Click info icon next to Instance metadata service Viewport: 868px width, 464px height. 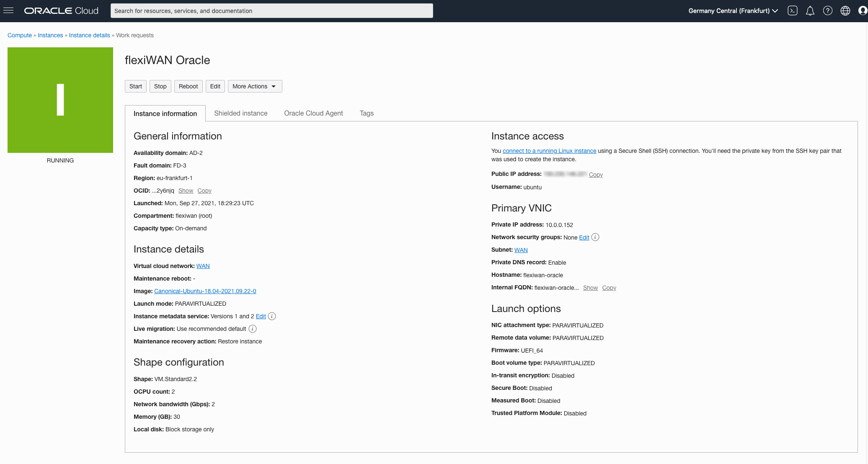[x=272, y=316]
